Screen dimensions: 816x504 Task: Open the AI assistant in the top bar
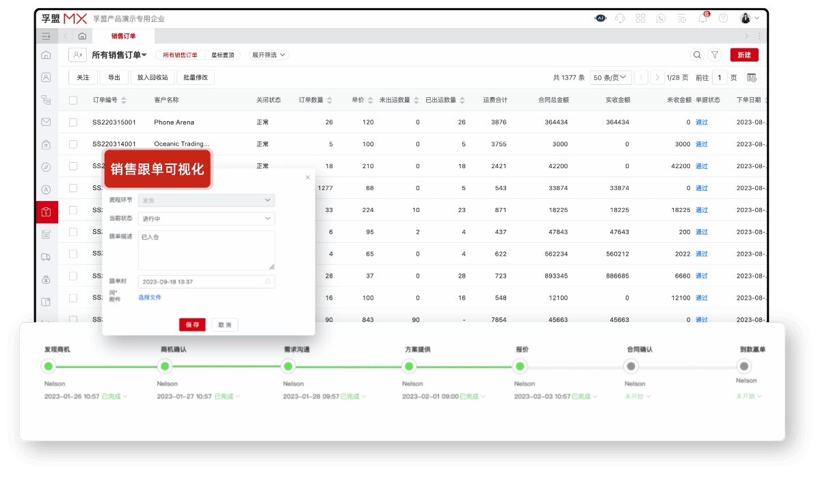[601, 18]
